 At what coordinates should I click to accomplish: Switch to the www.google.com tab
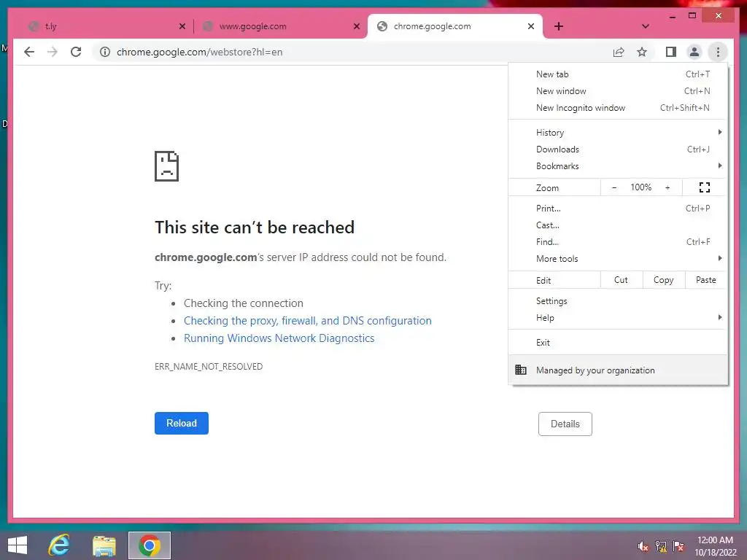coord(280,26)
